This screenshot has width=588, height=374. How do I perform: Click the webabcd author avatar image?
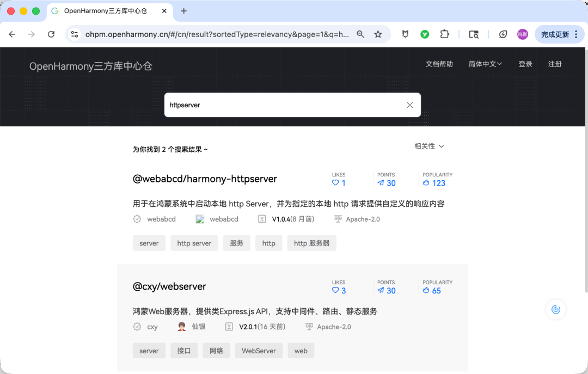(x=200, y=219)
